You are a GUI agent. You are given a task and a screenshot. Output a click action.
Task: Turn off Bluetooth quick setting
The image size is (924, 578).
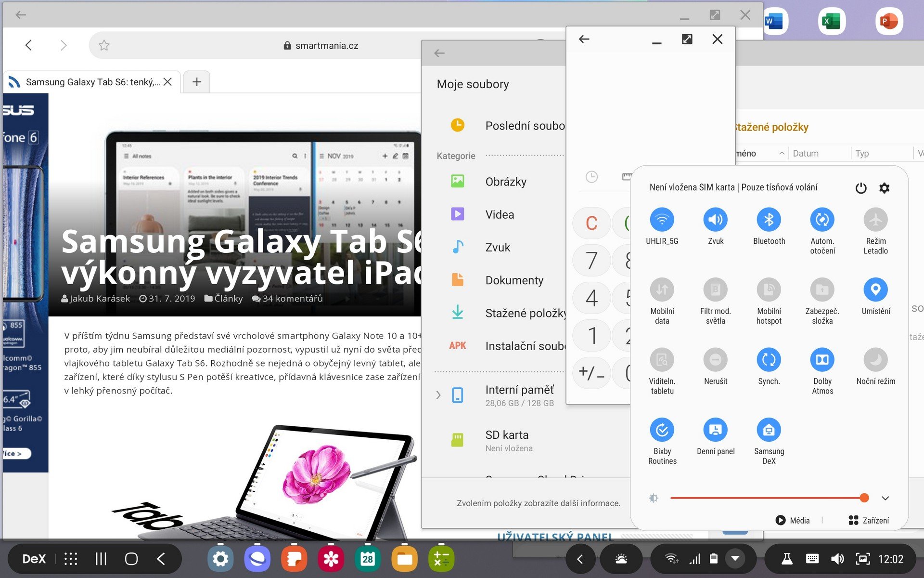pos(769,220)
